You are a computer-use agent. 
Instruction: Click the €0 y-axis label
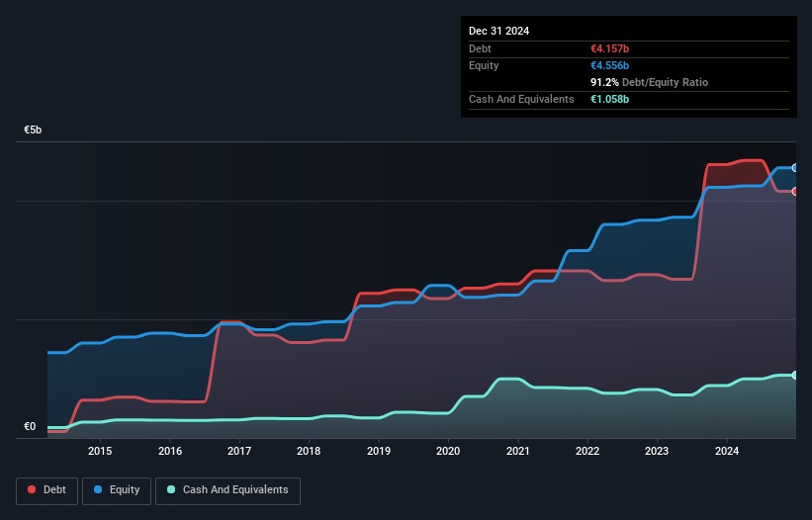30,427
